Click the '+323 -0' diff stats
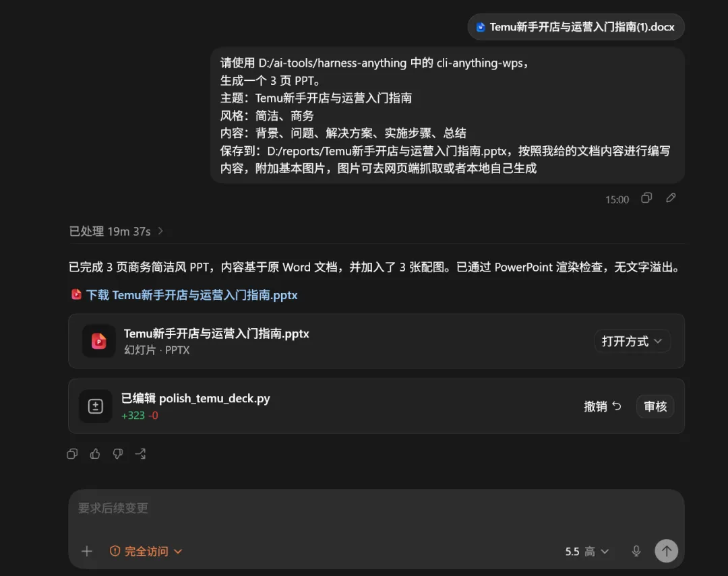The height and width of the screenshot is (576, 728). 140,416
